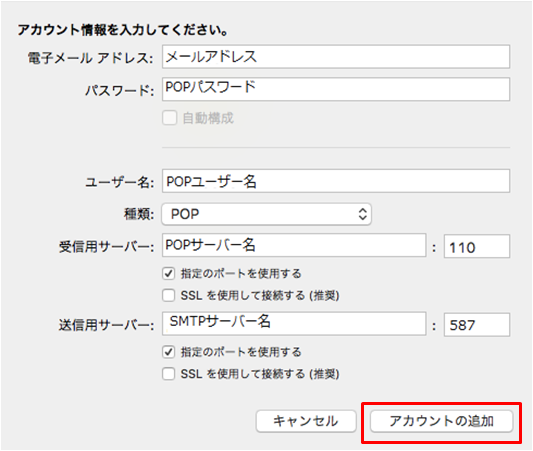
Task: Open the 種類 POP dropdown
Action: (x=266, y=214)
